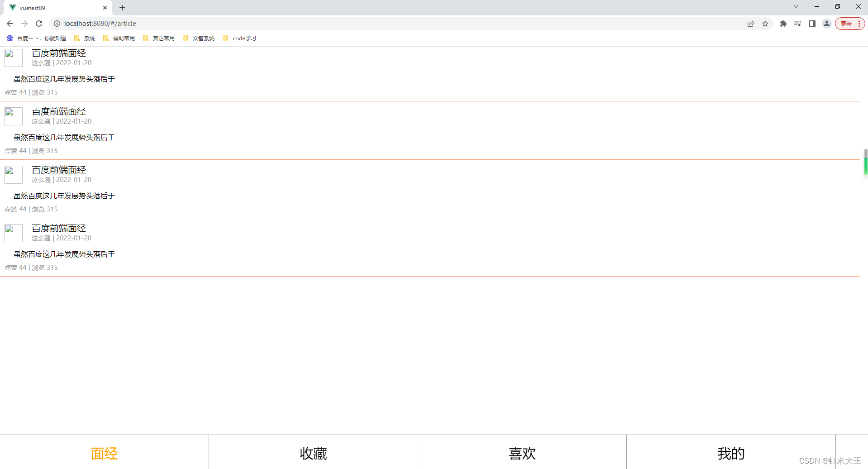Screen dimensions: 868x469
Task: Switch to the 我的 tab
Action: pyautogui.click(x=731, y=453)
